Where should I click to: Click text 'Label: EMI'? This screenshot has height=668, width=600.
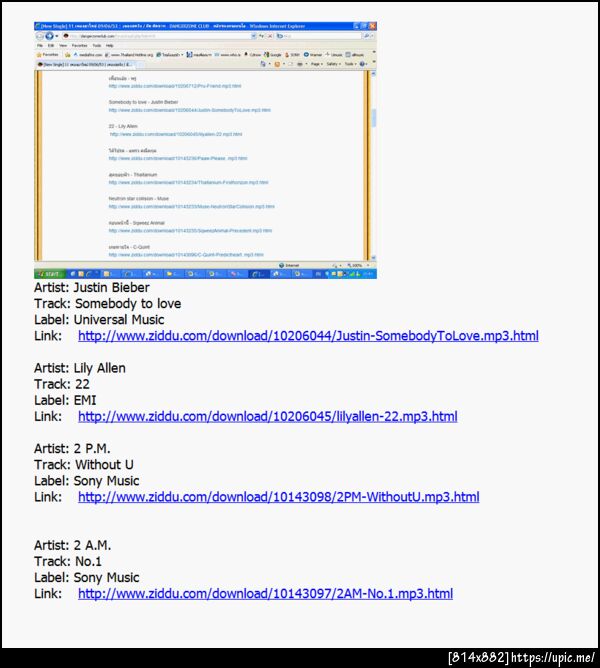tap(65, 400)
